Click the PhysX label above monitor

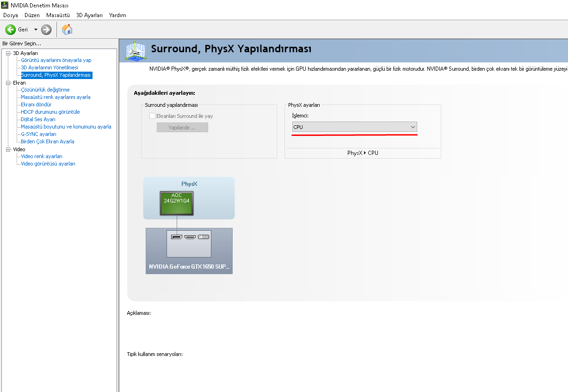pos(189,184)
